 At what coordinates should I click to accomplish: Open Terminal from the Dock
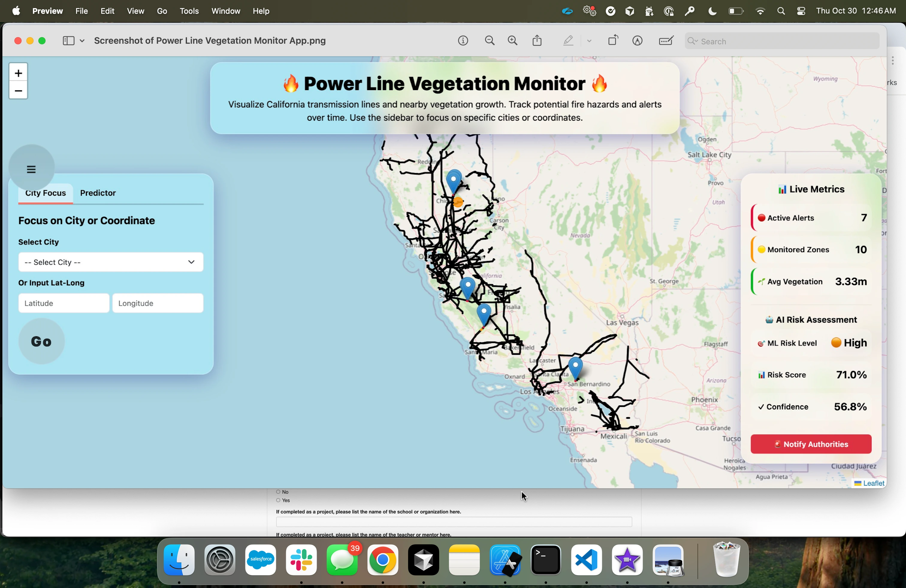coord(546,560)
